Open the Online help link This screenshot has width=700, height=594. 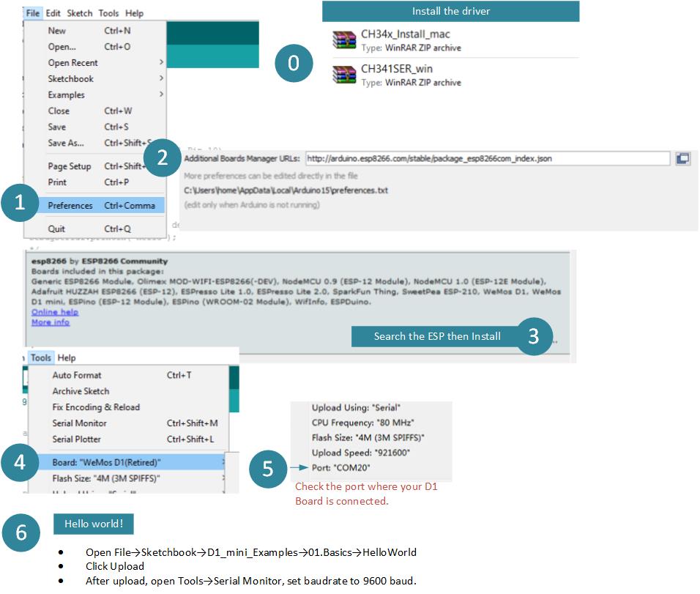[x=55, y=312]
